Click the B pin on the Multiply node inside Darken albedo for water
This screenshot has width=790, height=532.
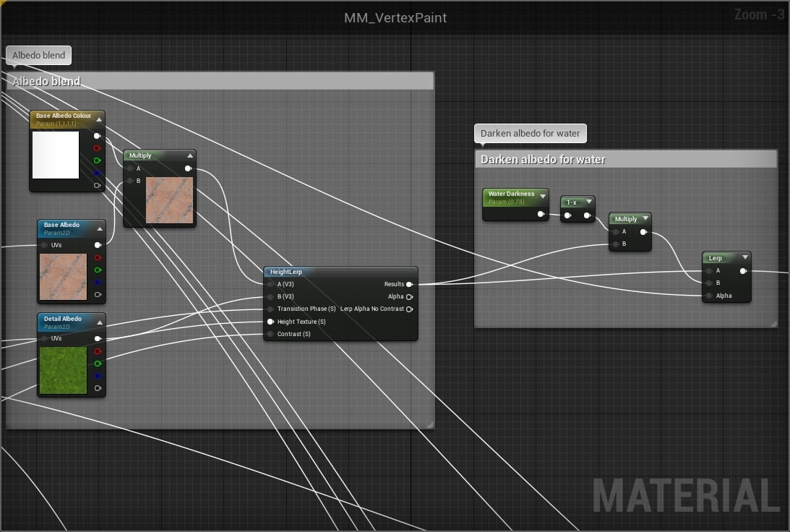coord(617,244)
